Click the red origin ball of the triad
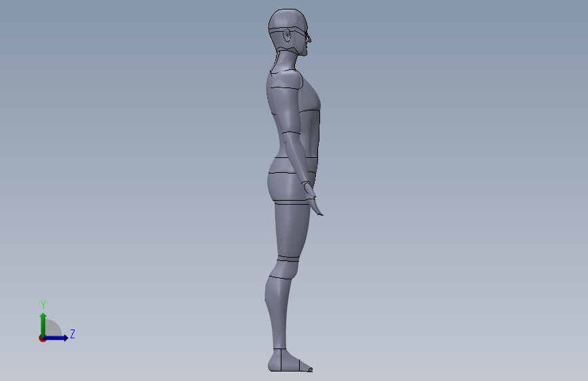 tap(42, 338)
